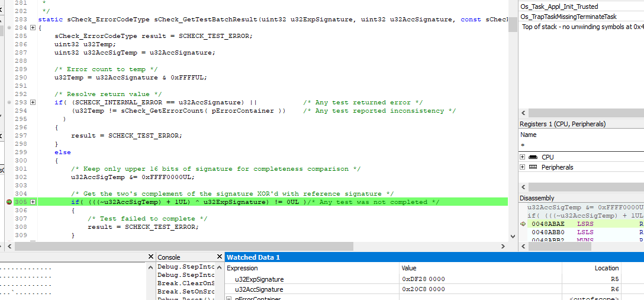This screenshot has height=300, width=644.
Task: Close the panel left of Console
Action: (x=150, y=257)
